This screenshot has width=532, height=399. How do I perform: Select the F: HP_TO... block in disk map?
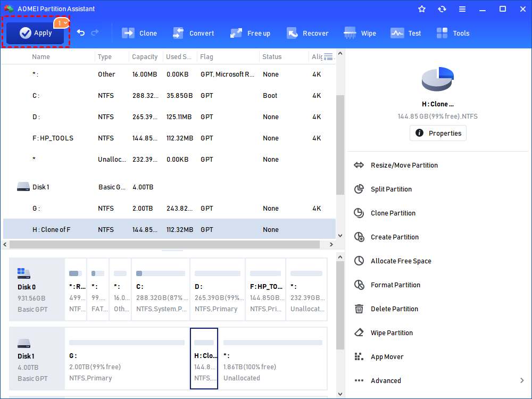click(265, 289)
